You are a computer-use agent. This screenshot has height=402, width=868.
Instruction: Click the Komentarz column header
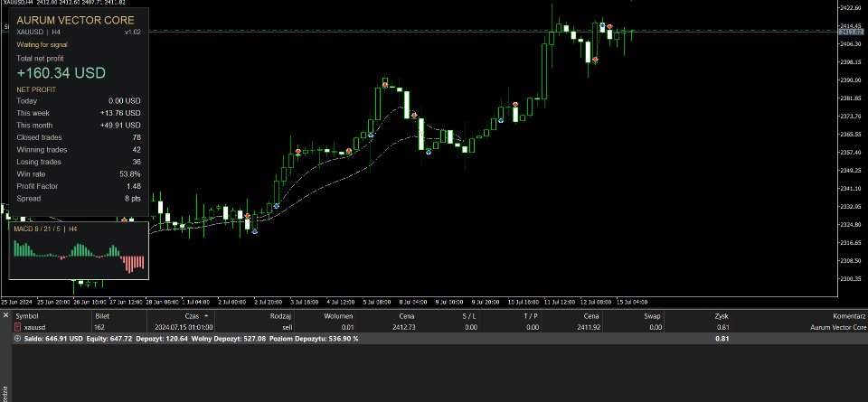tap(849, 316)
